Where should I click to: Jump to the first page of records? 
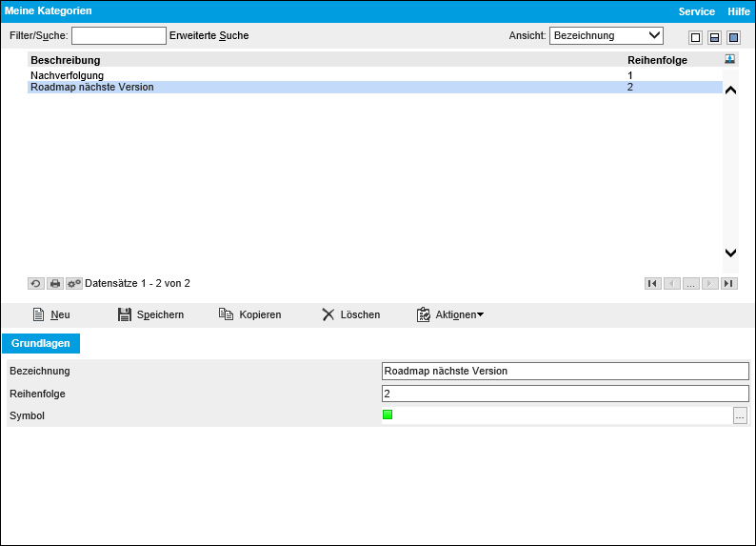652,283
